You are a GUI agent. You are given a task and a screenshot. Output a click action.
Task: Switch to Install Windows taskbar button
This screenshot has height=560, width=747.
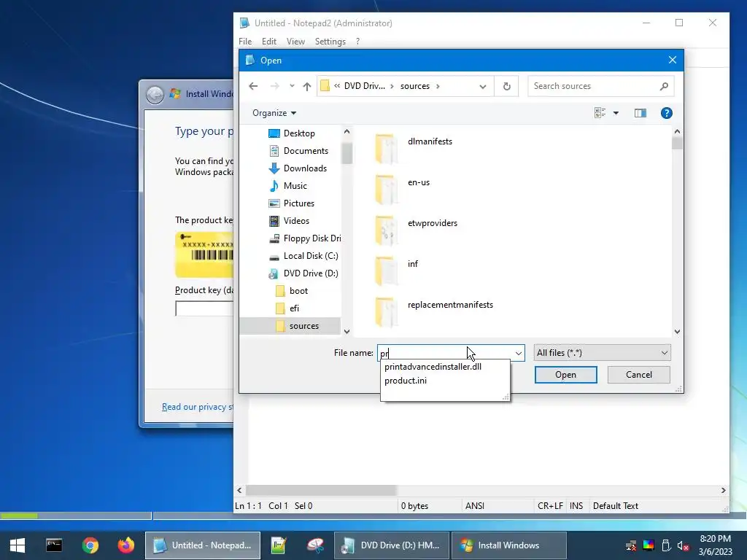[x=508, y=545]
